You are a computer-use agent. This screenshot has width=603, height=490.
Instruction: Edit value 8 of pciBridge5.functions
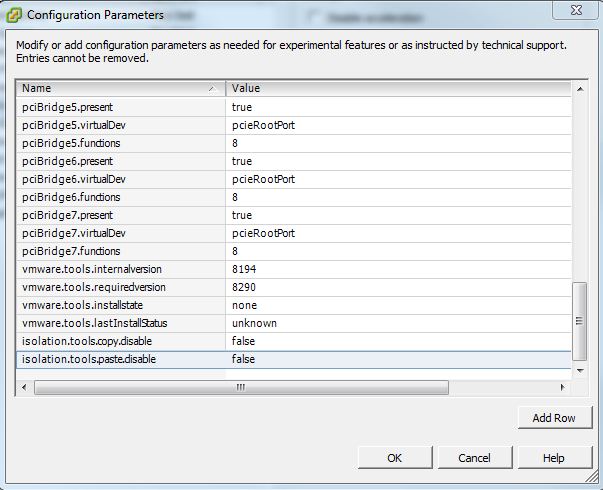[x=398, y=143]
